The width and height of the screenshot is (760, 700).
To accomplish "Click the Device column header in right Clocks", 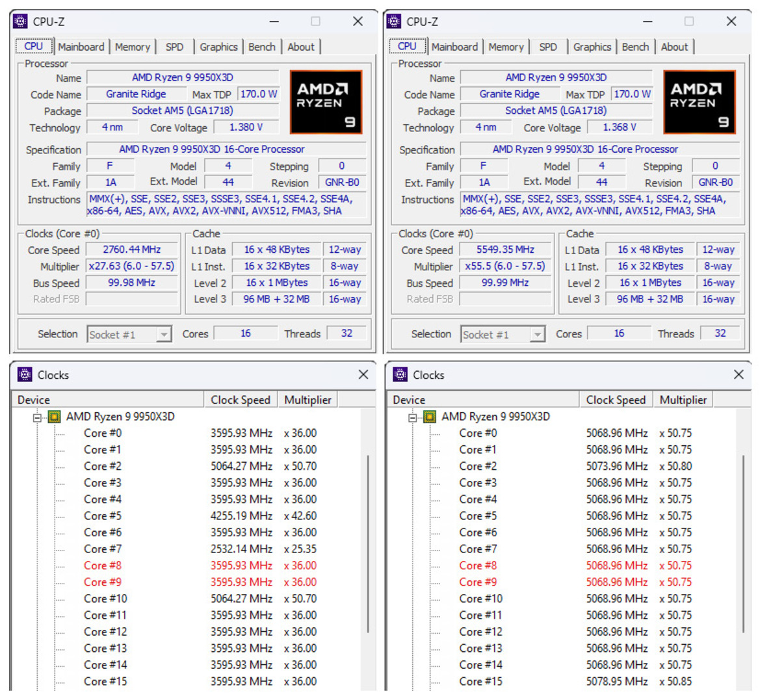I will pyautogui.click(x=483, y=400).
